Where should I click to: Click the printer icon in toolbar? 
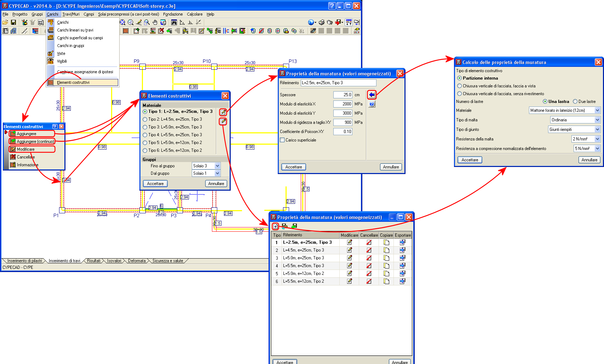(x=322, y=22)
